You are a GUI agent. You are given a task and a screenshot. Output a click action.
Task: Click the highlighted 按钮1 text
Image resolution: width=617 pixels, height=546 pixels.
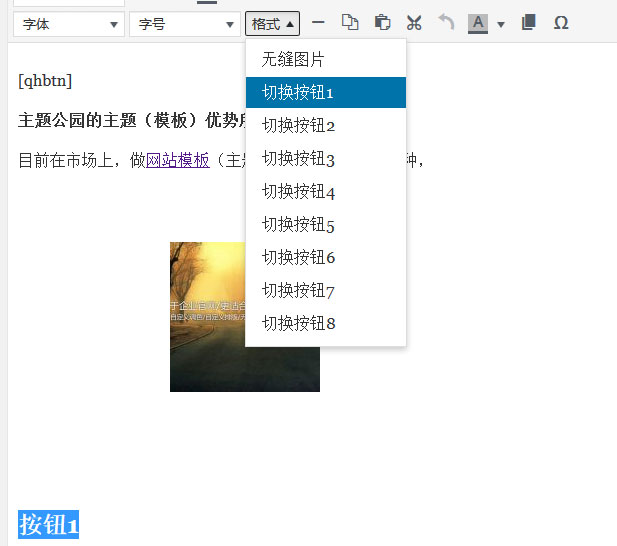pos(48,525)
